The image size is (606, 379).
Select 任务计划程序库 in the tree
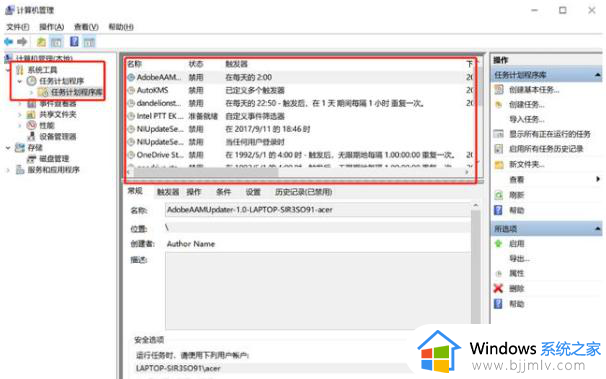click(x=77, y=92)
